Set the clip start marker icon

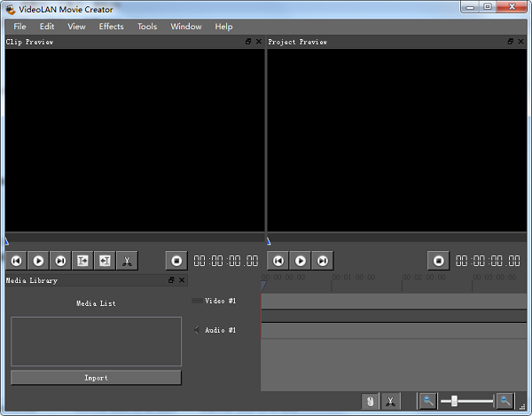(x=82, y=261)
